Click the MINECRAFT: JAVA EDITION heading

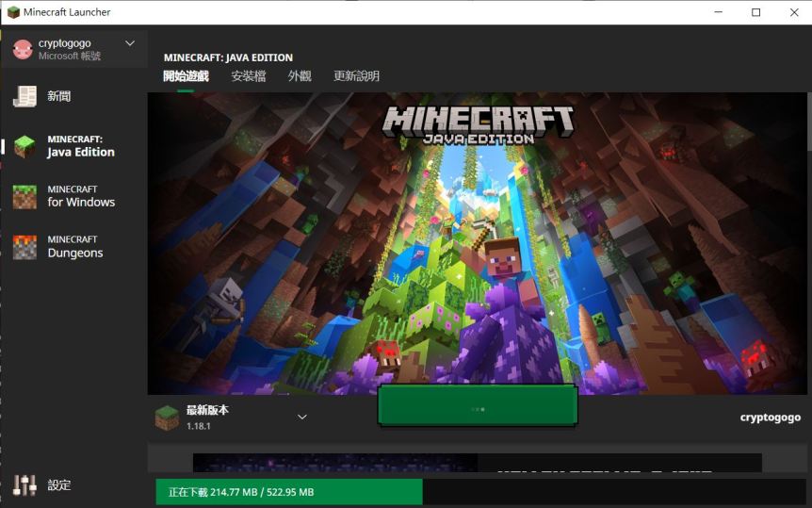point(228,57)
